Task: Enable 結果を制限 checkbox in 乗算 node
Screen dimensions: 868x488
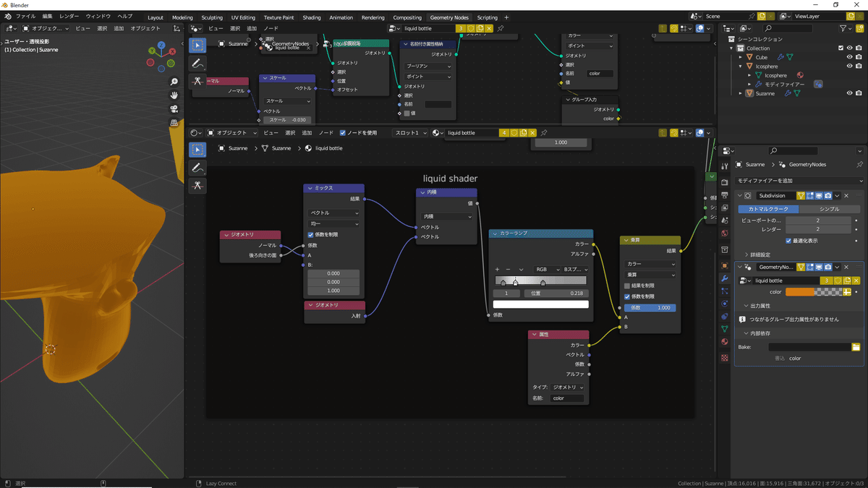Action: 627,286
